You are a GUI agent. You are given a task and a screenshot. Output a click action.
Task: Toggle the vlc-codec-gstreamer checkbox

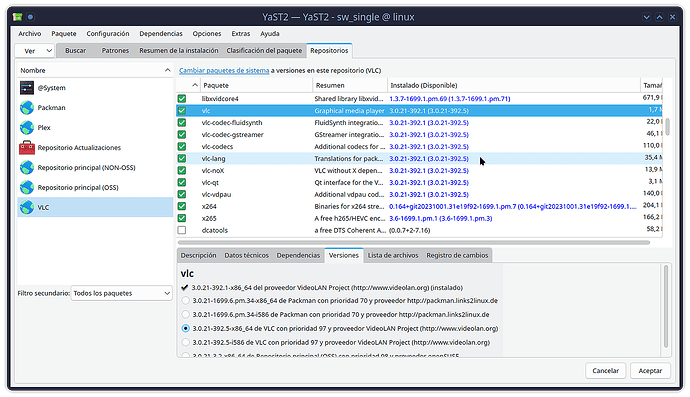(x=182, y=134)
